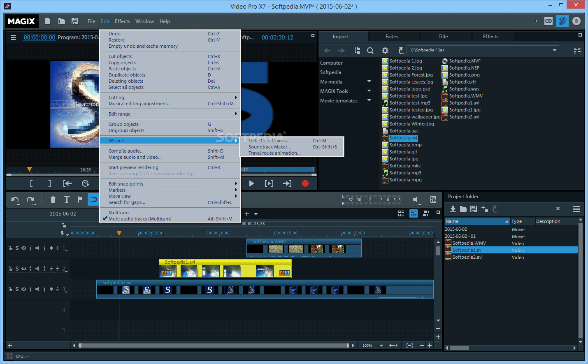Toggle lock on track 1
Viewport: 588px width, 364px height.
(10, 248)
